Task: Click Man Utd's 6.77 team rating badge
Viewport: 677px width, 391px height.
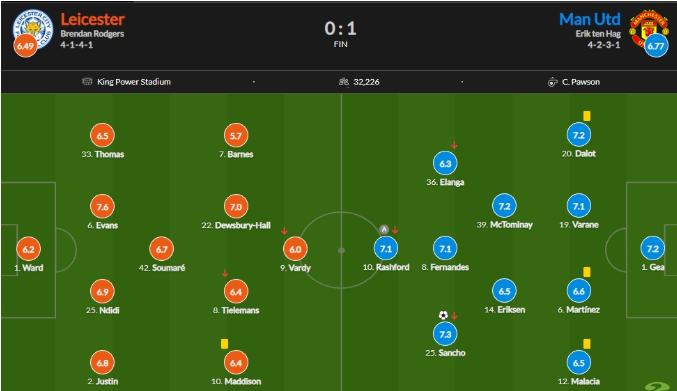Action: (656, 45)
